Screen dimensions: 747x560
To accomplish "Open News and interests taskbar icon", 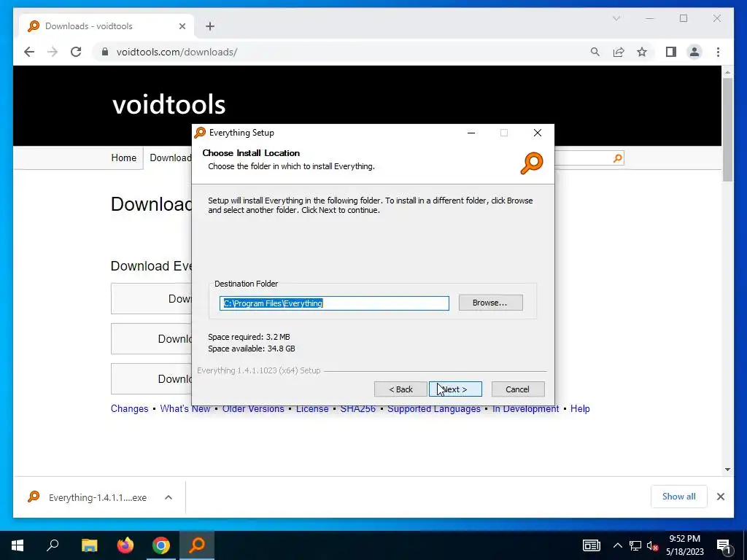I will 591,545.
